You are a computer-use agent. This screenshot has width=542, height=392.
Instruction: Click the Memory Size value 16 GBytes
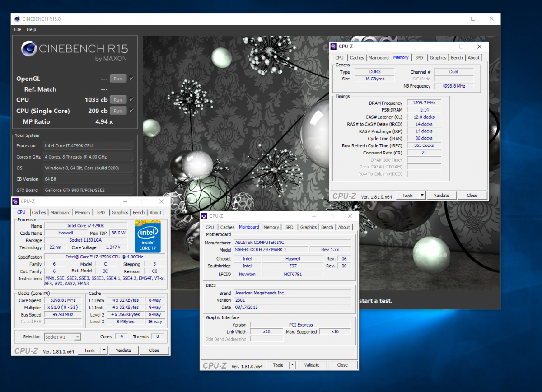(375, 79)
